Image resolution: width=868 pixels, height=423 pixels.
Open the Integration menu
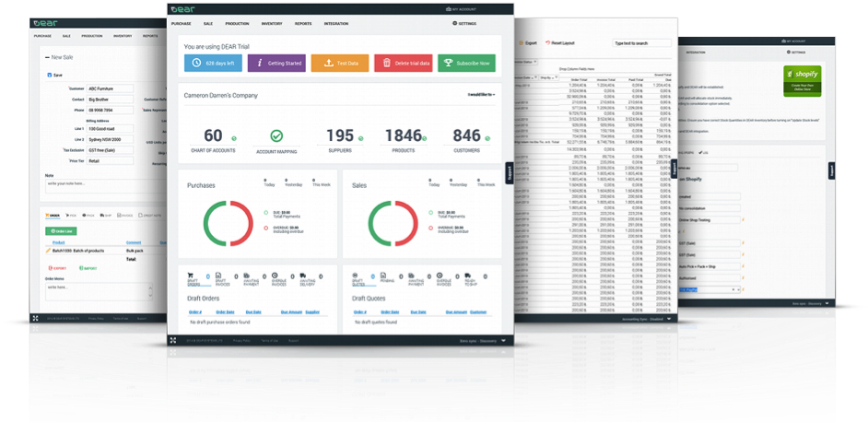337,22
